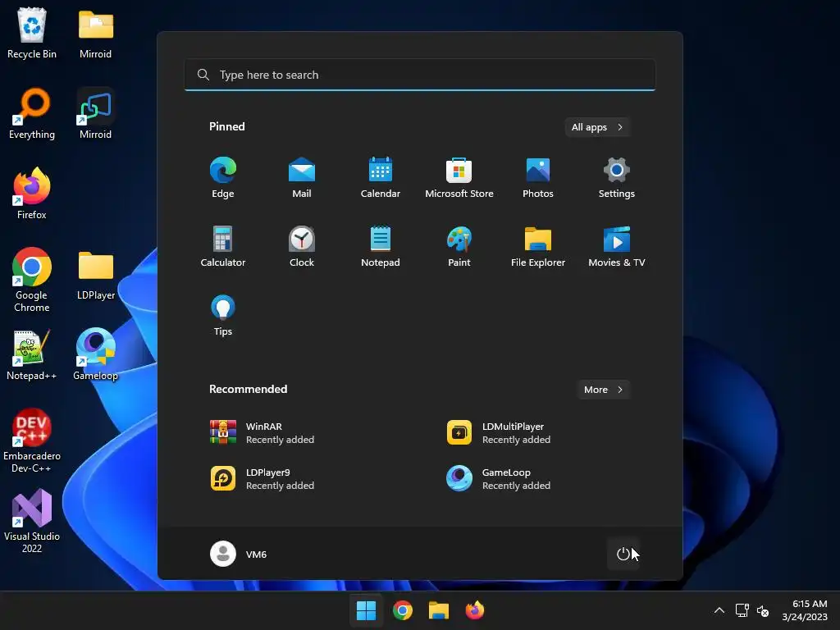This screenshot has width=840, height=630.
Task: Launch Notepad from pinned apps
Action: click(x=381, y=246)
